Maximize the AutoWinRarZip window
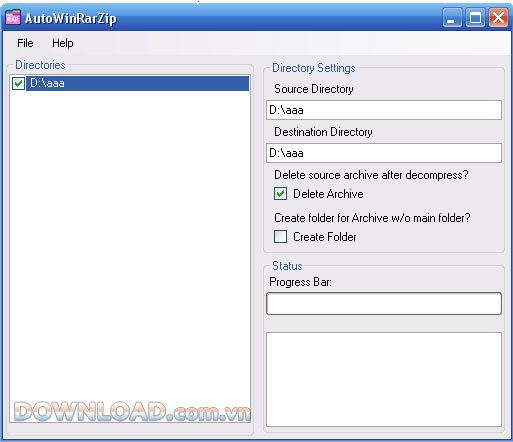This screenshot has height=442, width=513. (475, 17)
